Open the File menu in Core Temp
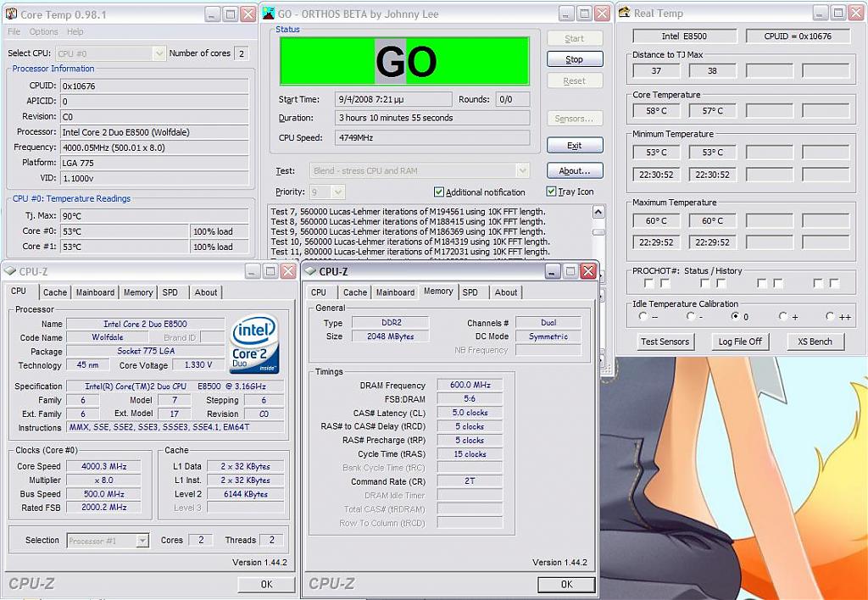Screen dimensions: 868x600 [14, 32]
